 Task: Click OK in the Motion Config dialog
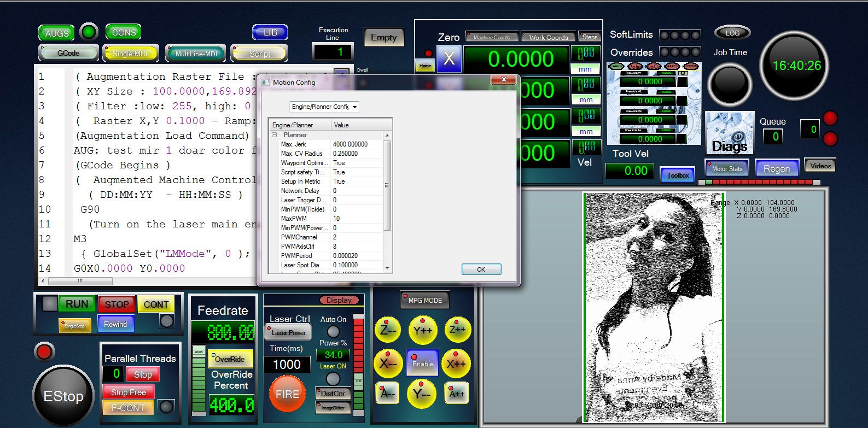pyautogui.click(x=481, y=269)
